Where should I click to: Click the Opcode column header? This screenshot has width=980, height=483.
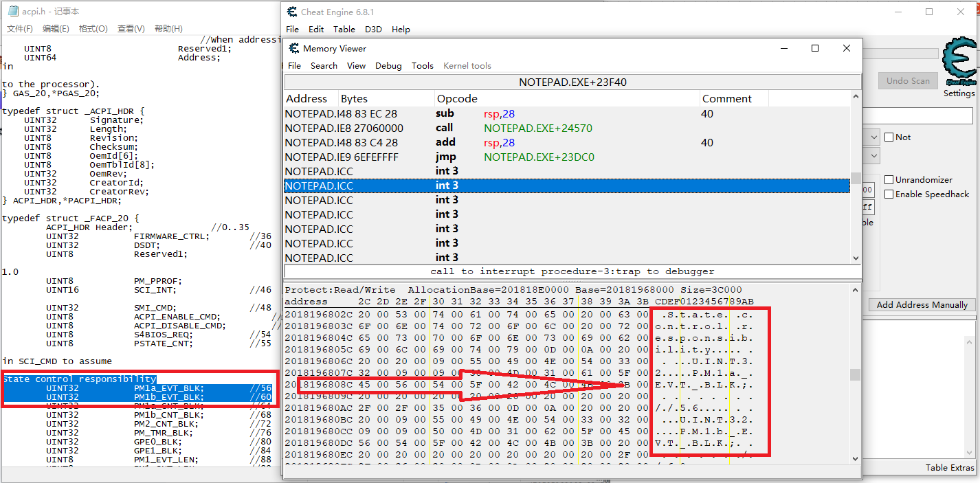tap(568, 98)
